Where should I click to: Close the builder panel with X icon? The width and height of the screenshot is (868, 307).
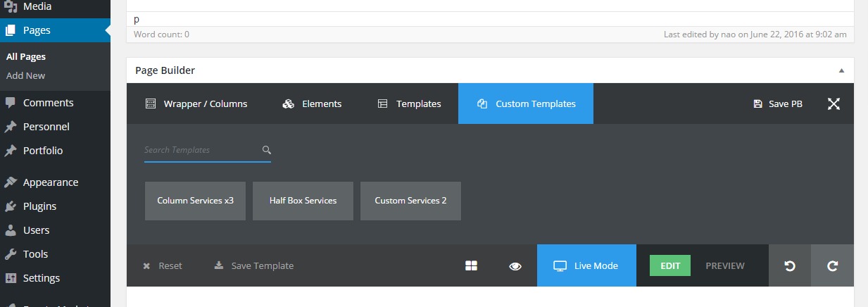[x=834, y=104]
